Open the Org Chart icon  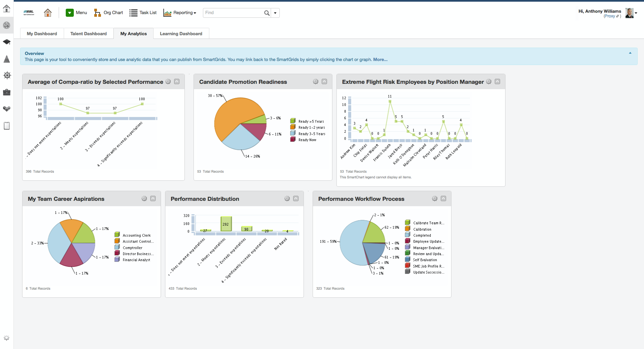(98, 13)
